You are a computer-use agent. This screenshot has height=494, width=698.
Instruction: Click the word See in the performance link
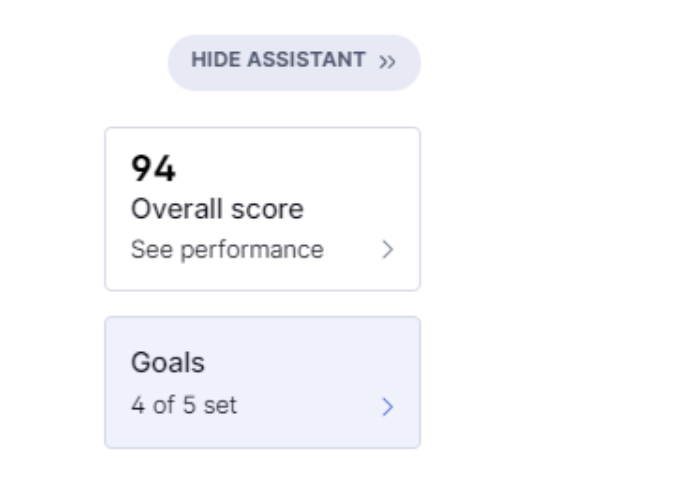(152, 249)
